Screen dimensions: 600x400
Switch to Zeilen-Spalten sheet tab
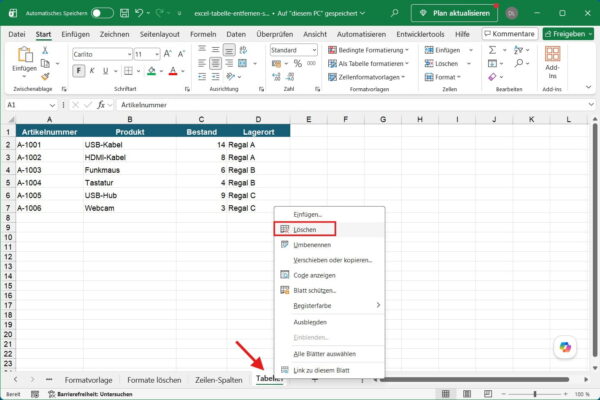(x=218, y=380)
